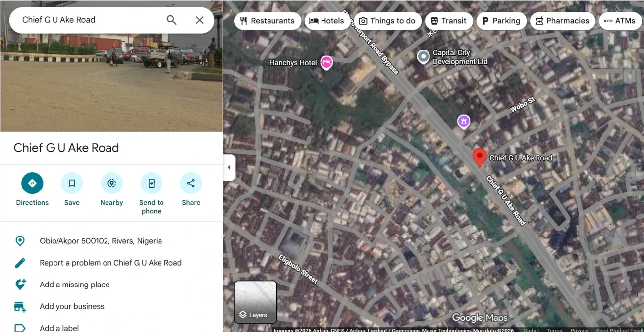Click the Terms link at the map bottom
The height and width of the screenshot is (332, 644).
[554, 330]
